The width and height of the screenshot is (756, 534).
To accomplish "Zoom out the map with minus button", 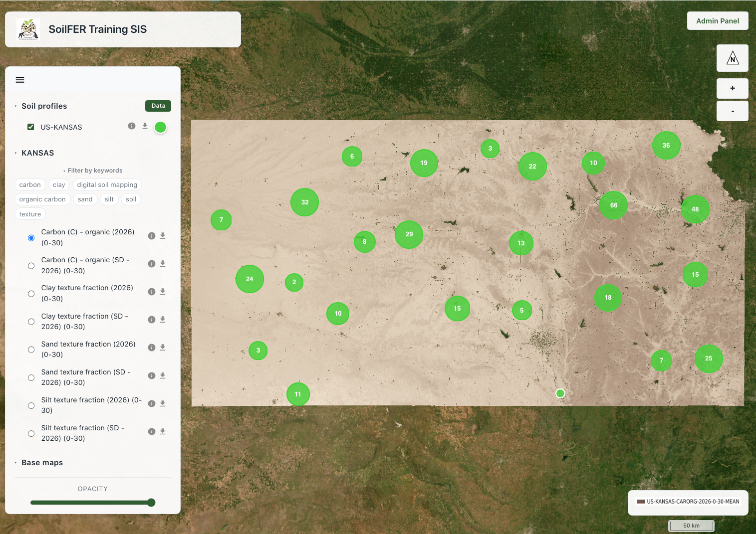I will coord(733,111).
